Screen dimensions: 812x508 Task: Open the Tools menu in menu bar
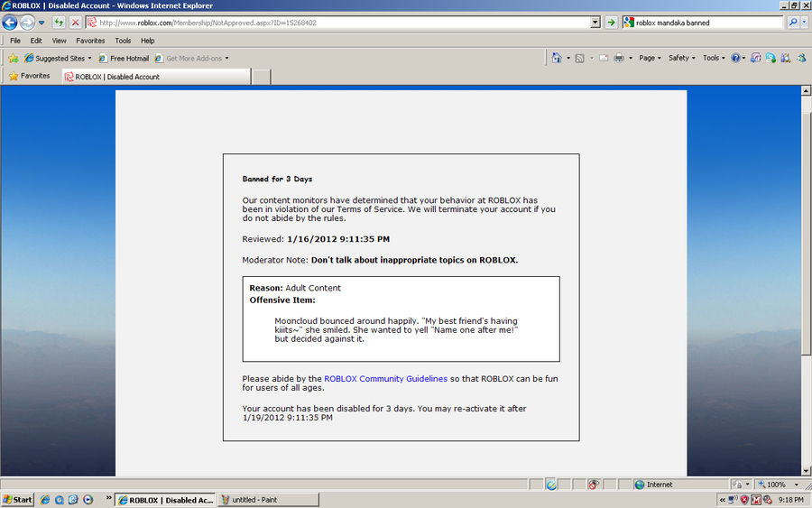click(123, 41)
